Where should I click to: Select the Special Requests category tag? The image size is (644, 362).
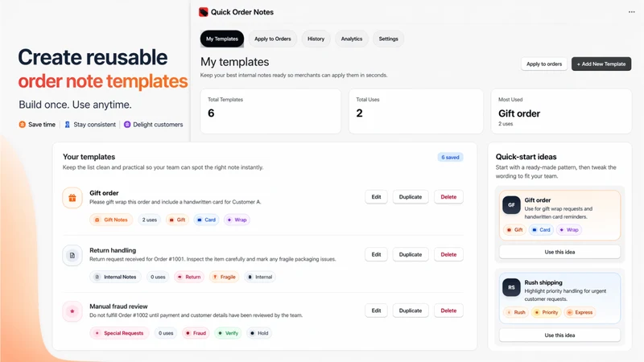(119, 333)
